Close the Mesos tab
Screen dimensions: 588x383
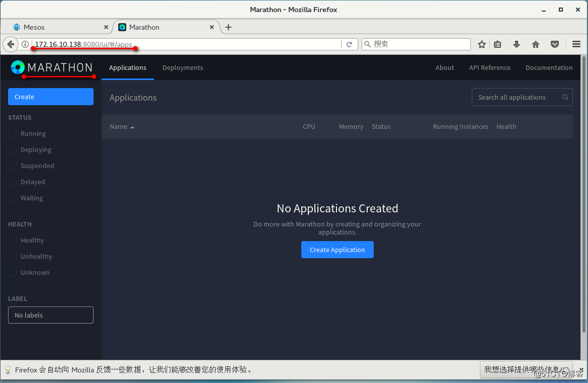pos(106,27)
